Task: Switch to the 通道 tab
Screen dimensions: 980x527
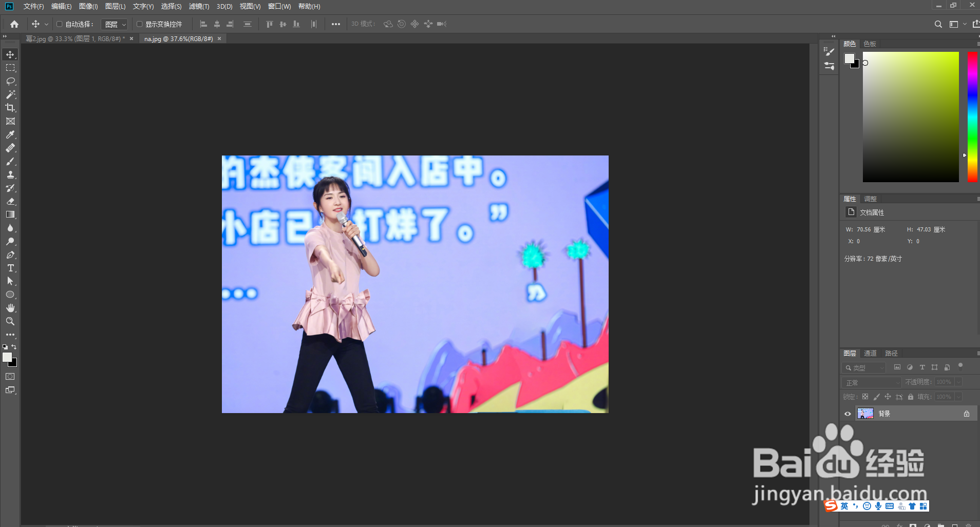Action: point(870,353)
